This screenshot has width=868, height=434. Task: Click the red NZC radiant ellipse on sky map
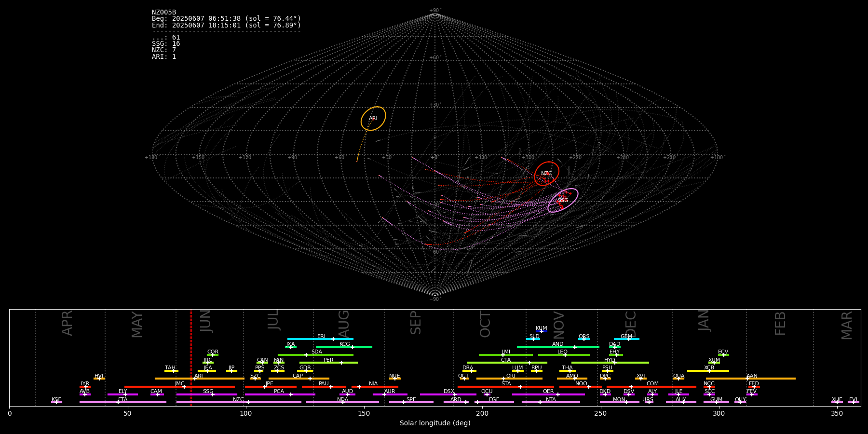coord(547,174)
